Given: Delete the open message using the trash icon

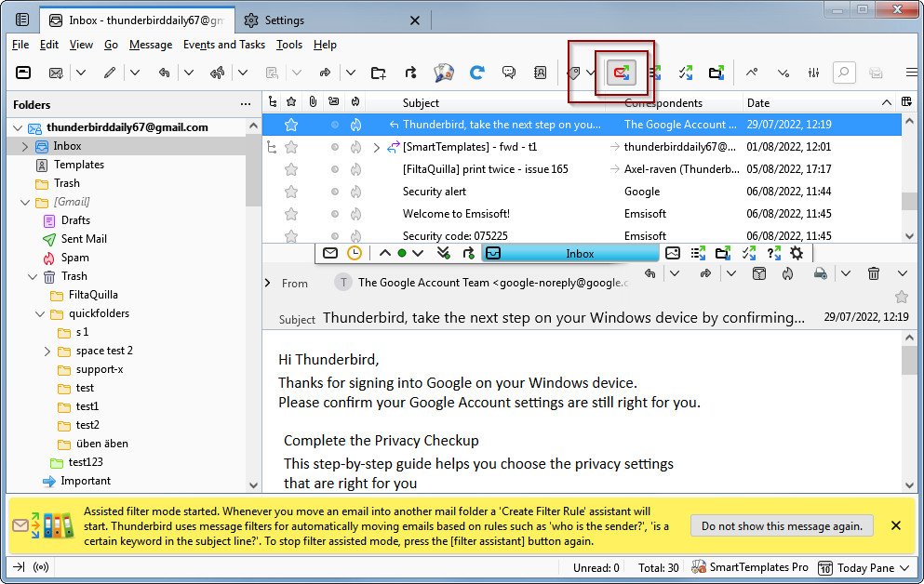Looking at the screenshot, I should point(874,273).
